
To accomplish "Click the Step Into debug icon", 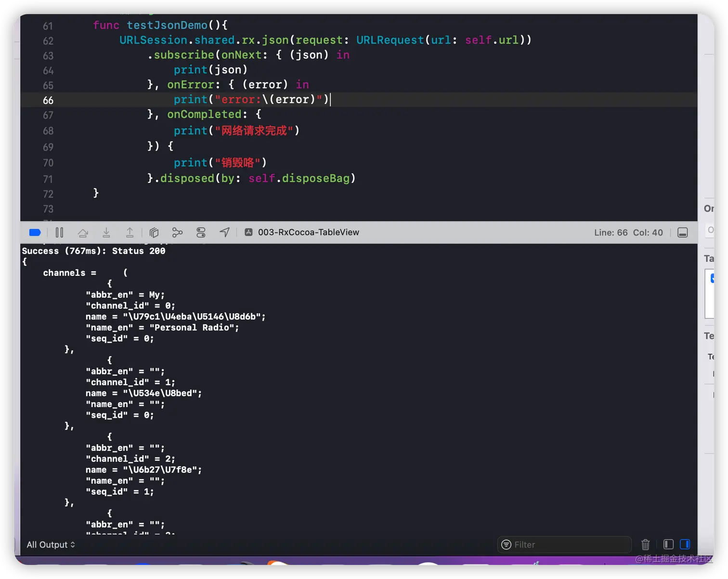I will (x=106, y=232).
